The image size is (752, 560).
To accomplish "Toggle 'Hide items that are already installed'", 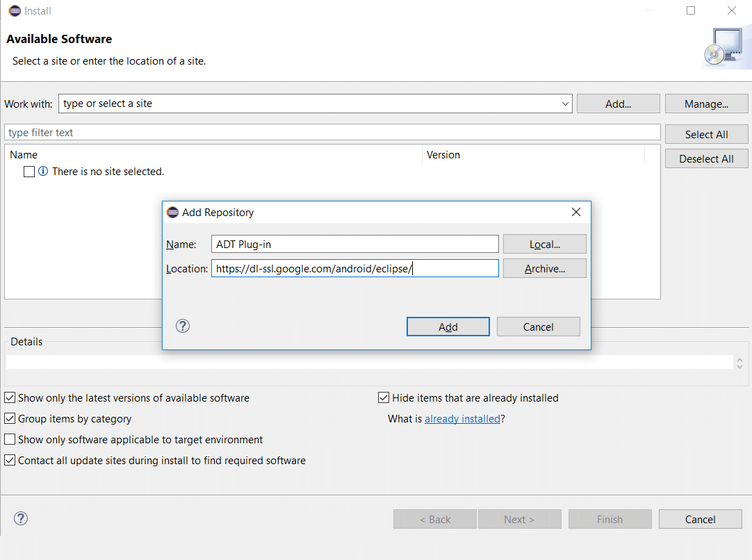I will pyautogui.click(x=384, y=398).
